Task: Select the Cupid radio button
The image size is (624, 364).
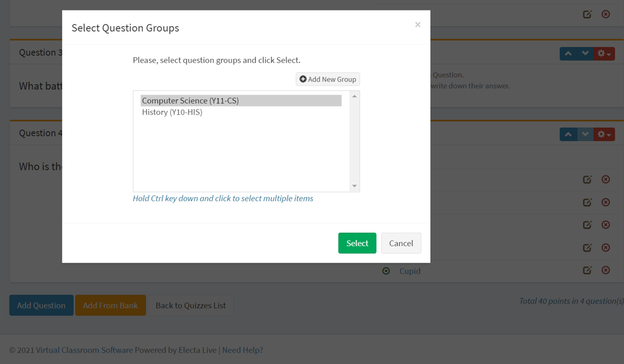Action: point(386,271)
